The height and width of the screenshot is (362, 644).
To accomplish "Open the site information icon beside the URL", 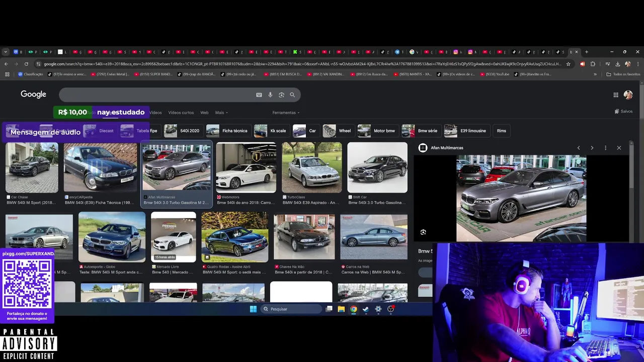I will click(x=38, y=64).
